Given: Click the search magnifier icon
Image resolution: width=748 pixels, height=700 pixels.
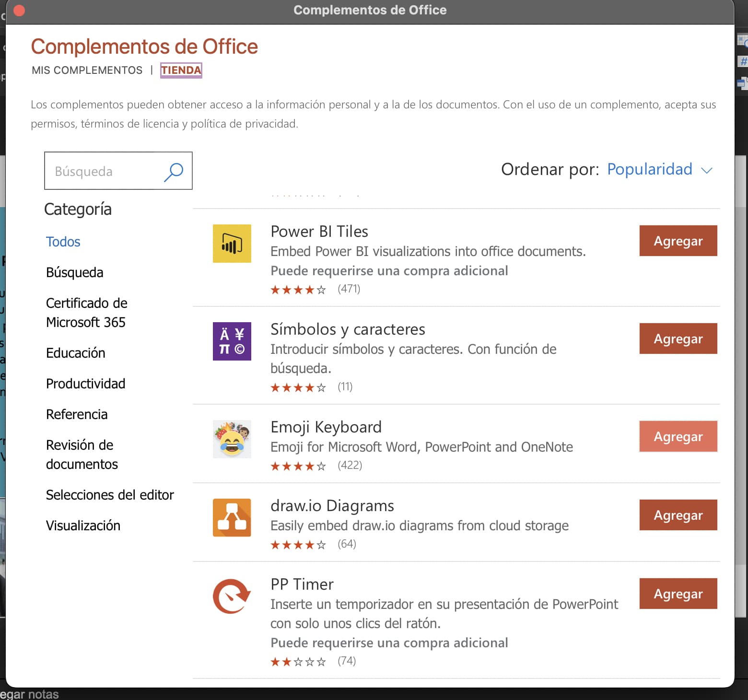Looking at the screenshot, I should [174, 171].
